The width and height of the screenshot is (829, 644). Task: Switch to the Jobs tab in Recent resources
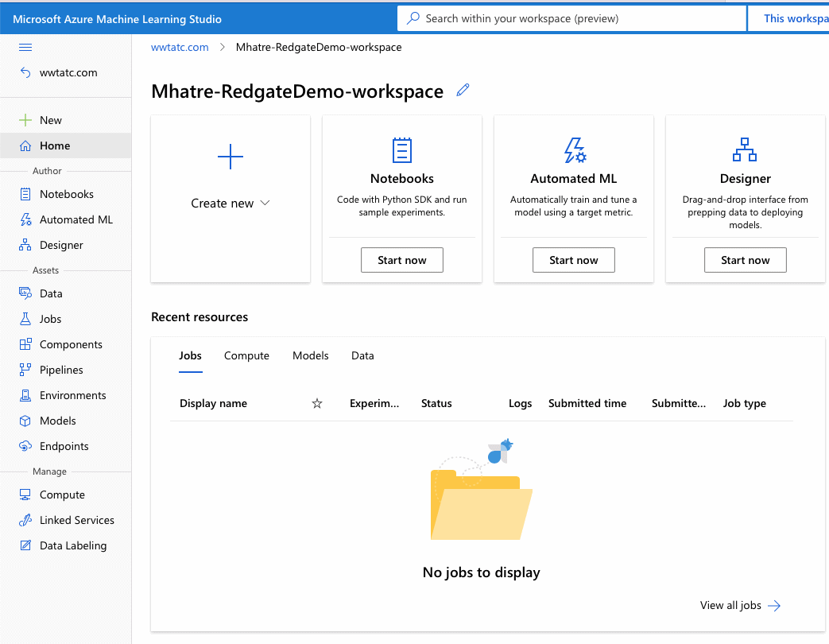pos(190,356)
